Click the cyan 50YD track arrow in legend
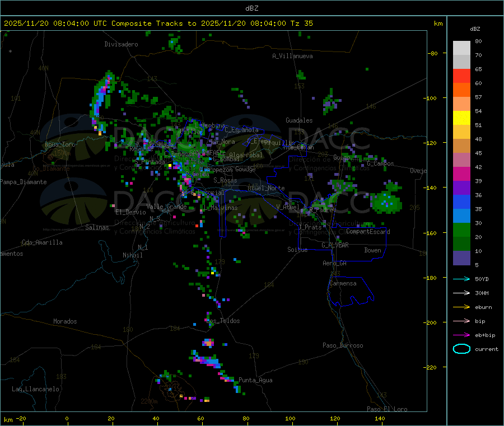The height and width of the screenshot is (426, 504). pyautogui.click(x=461, y=279)
